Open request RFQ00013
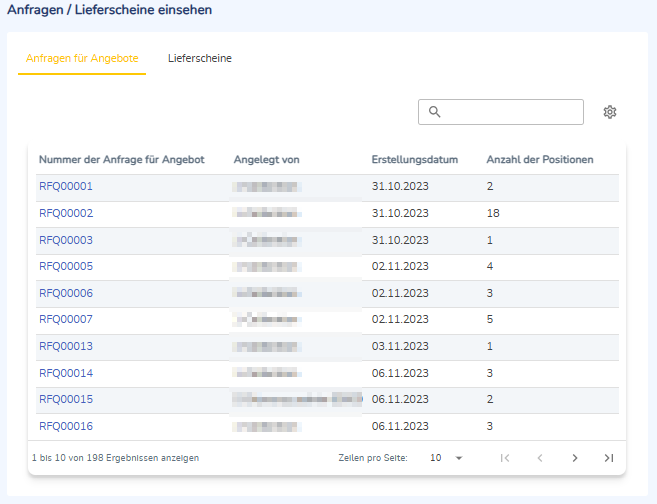 66,346
